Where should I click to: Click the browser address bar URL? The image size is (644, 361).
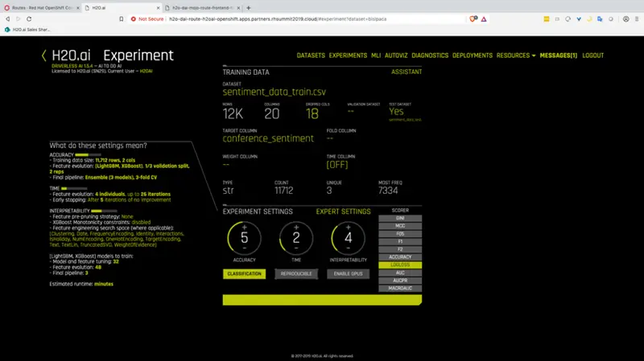point(278,18)
